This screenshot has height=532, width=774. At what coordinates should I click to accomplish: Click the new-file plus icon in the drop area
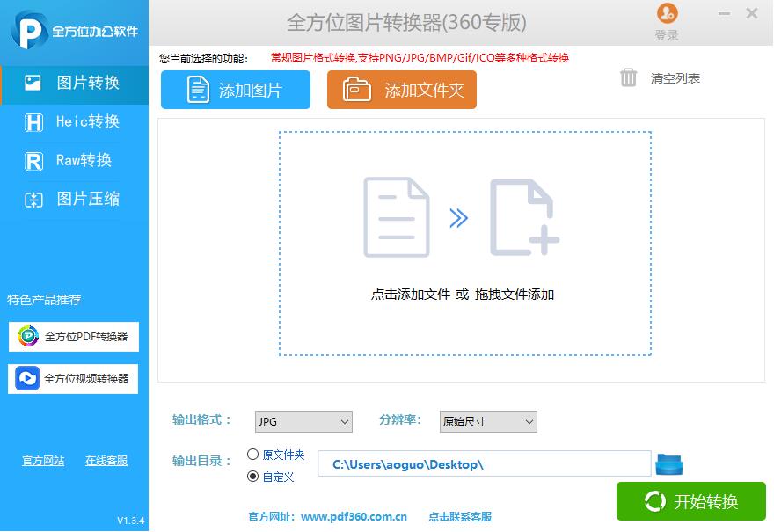pos(524,217)
